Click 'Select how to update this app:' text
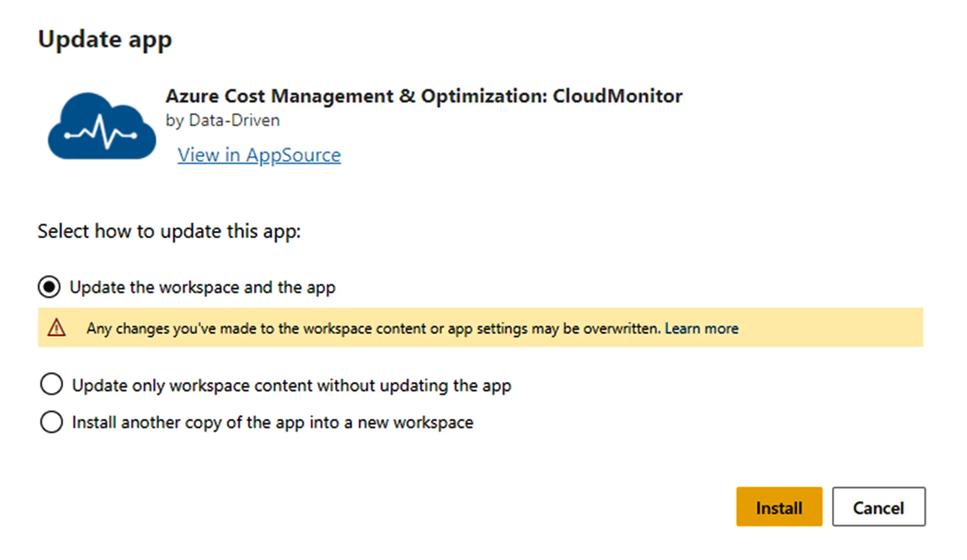This screenshot has height=560, width=967. pyautogui.click(x=169, y=231)
